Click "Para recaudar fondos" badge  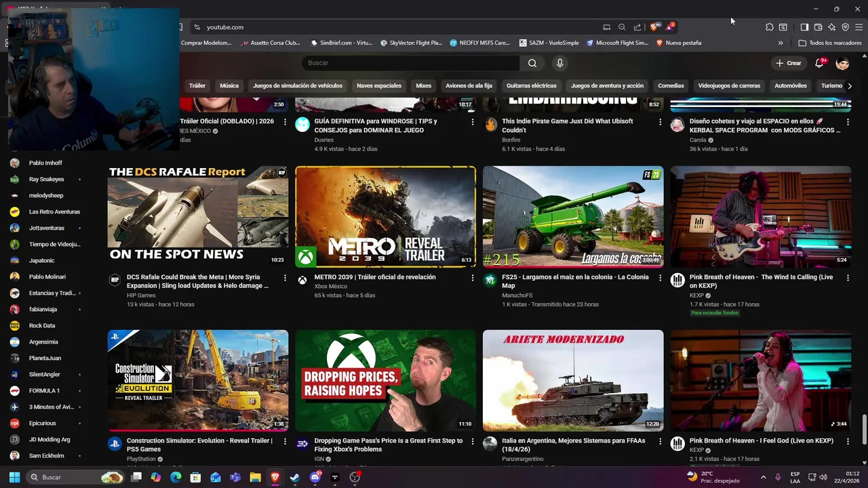click(x=715, y=313)
